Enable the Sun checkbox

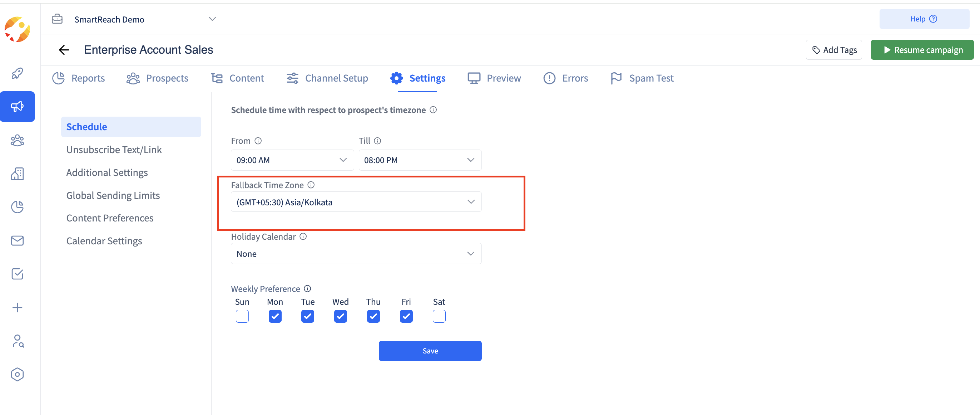tap(242, 316)
